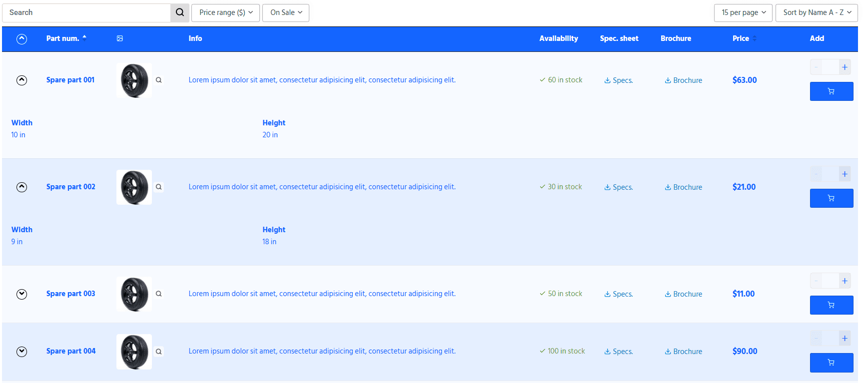Toggle all rows with header chevron
This screenshot has width=868, height=383.
[x=21, y=39]
